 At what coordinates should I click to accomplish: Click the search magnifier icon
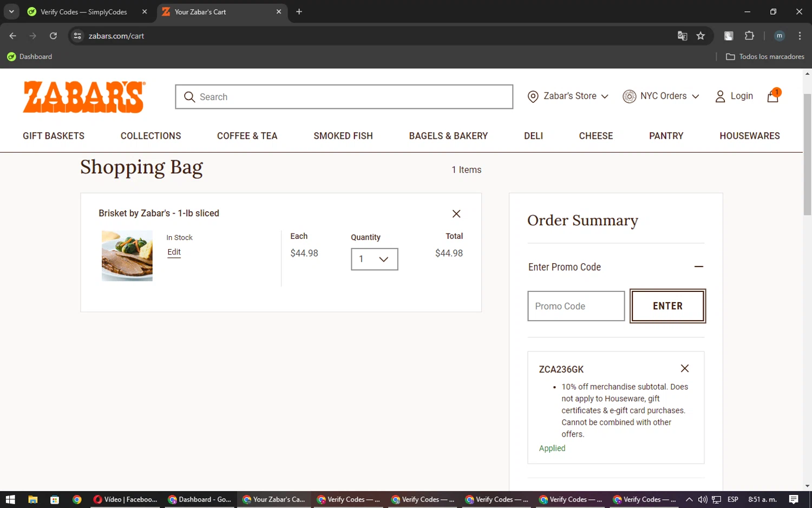(x=189, y=97)
